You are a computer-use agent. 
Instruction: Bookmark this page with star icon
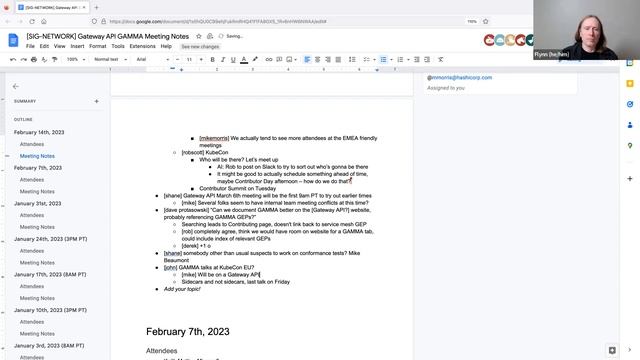pyautogui.click(x=485, y=21)
